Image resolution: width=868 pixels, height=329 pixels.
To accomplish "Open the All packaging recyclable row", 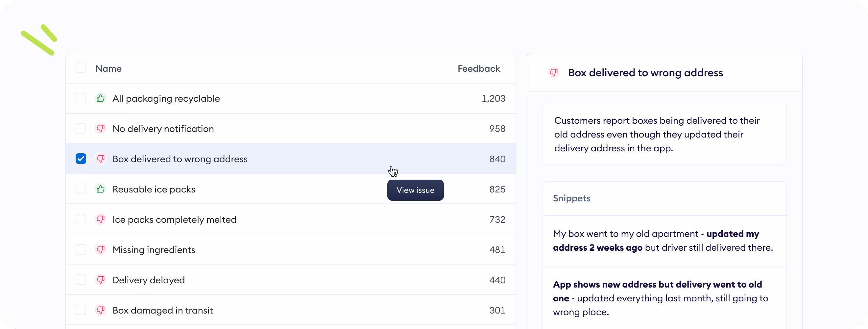I will (290, 98).
